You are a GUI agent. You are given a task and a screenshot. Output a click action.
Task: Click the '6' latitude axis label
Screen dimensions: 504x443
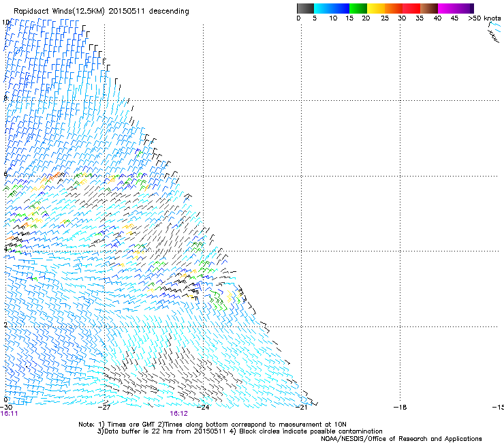point(5,174)
